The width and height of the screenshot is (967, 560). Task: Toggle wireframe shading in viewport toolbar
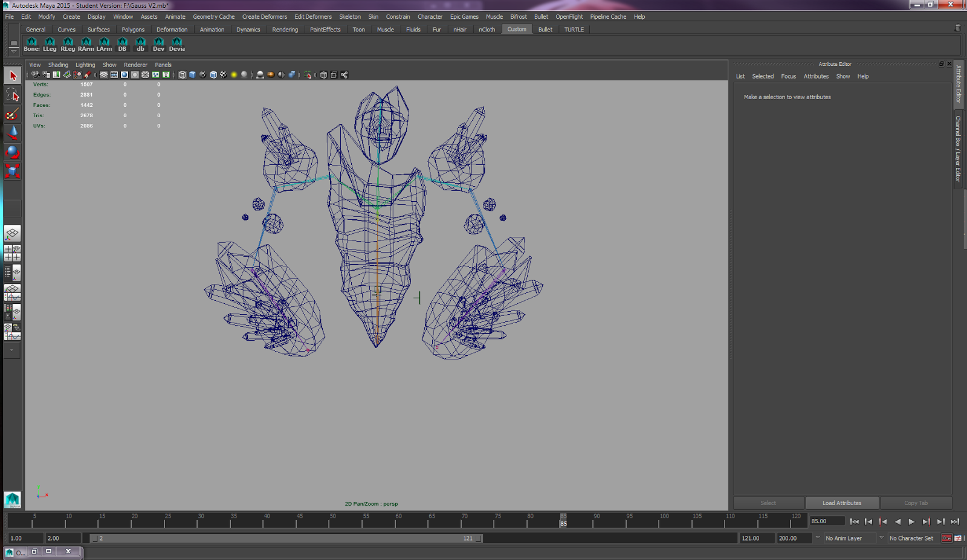(x=182, y=75)
